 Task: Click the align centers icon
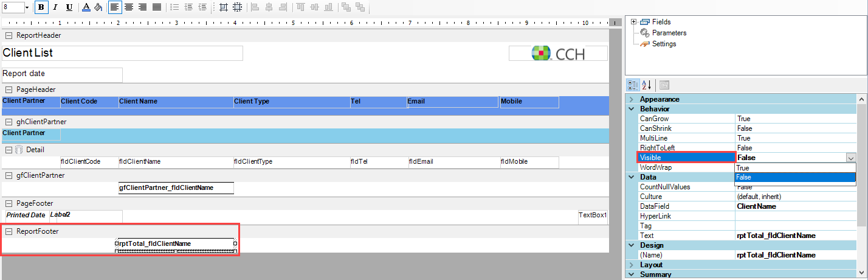coord(269,7)
